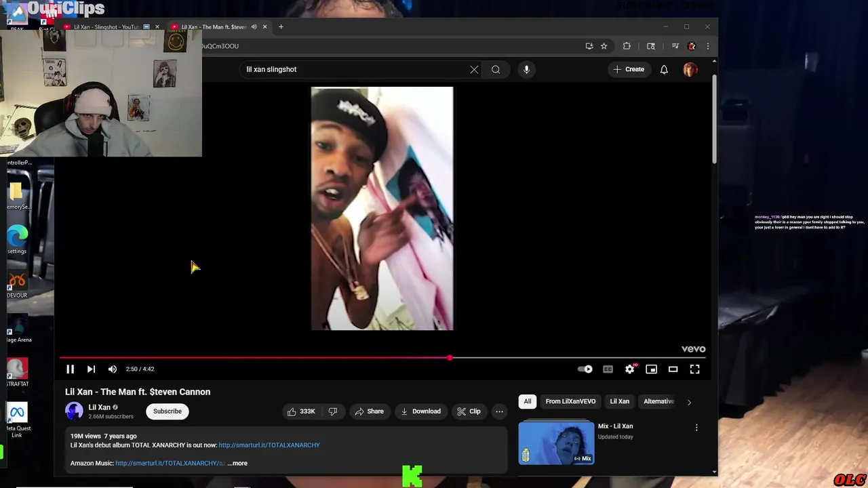Select the From LilXanVEVO chip
This screenshot has width=868, height=488.
tap(570, 401)
